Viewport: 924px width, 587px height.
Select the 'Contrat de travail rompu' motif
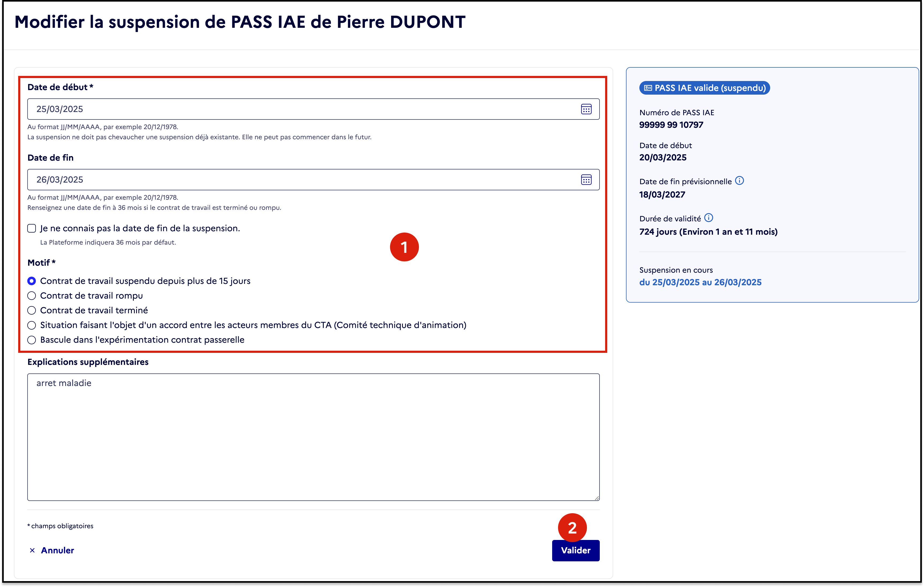click(x=32, y=296)
